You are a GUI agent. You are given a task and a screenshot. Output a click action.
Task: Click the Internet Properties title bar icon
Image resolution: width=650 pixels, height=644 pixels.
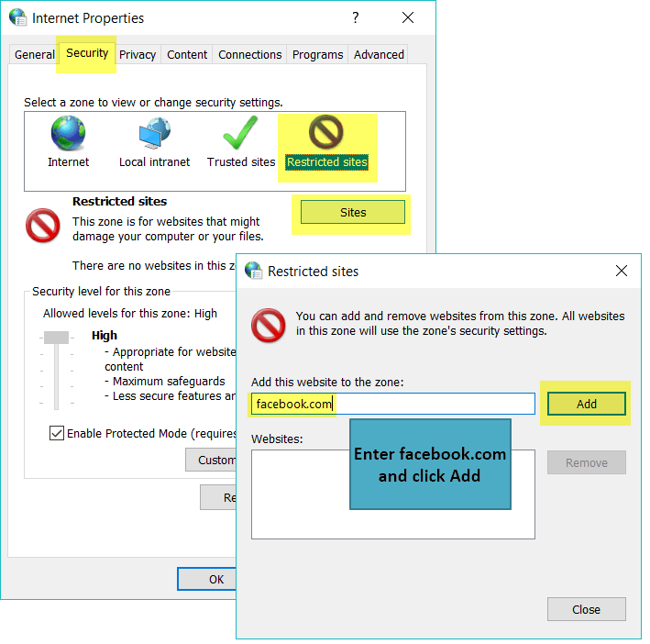18,17
